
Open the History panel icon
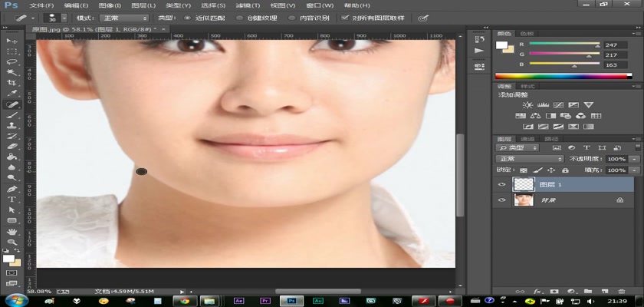click(479, 39)
